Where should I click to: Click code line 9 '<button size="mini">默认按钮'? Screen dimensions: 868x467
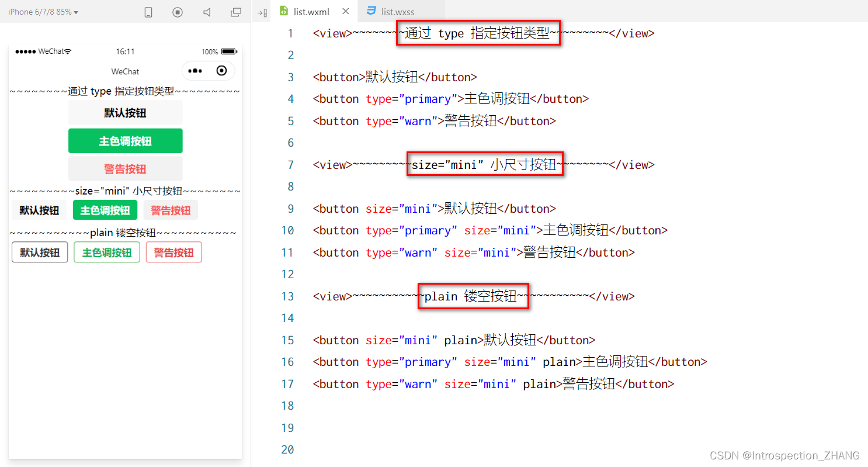tap(435, 209)
